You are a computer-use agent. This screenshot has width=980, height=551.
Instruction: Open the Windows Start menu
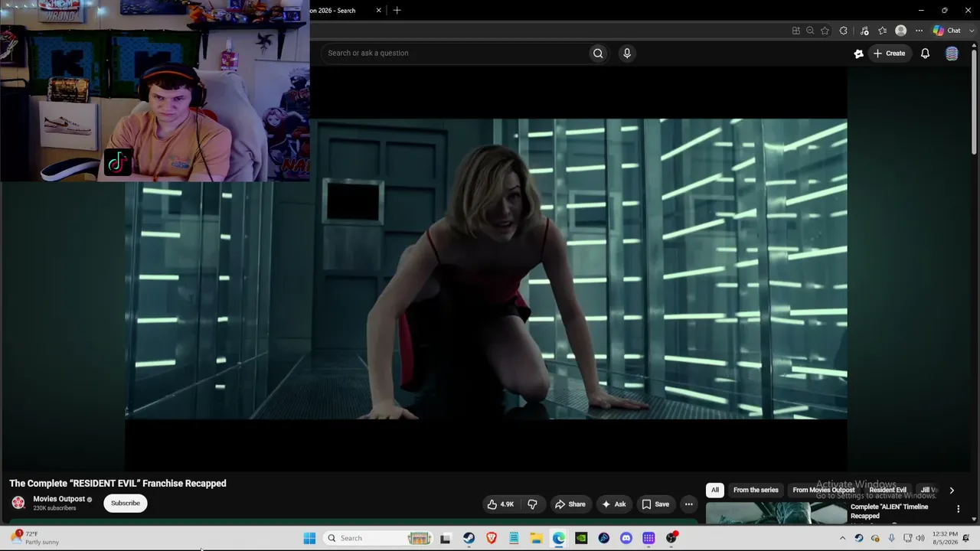(x=309, y=538)
